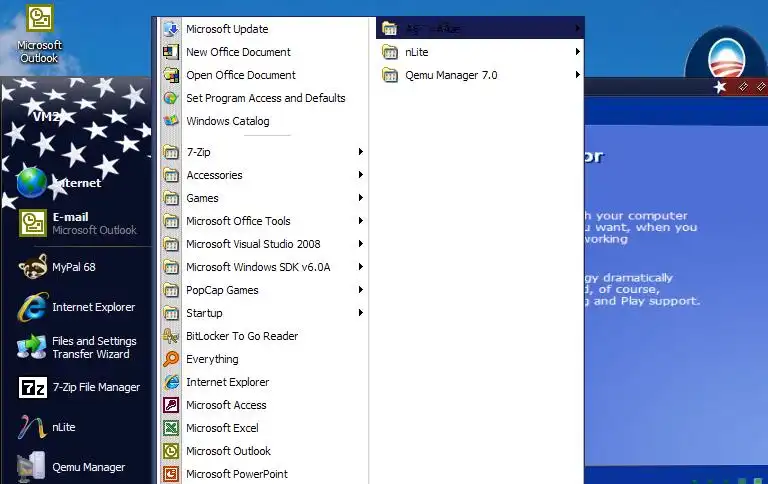This screenshot has height=484, width=768.
Task: Expand the Qemu Manager 7.0 submenu folder
Action: (480, 75)
